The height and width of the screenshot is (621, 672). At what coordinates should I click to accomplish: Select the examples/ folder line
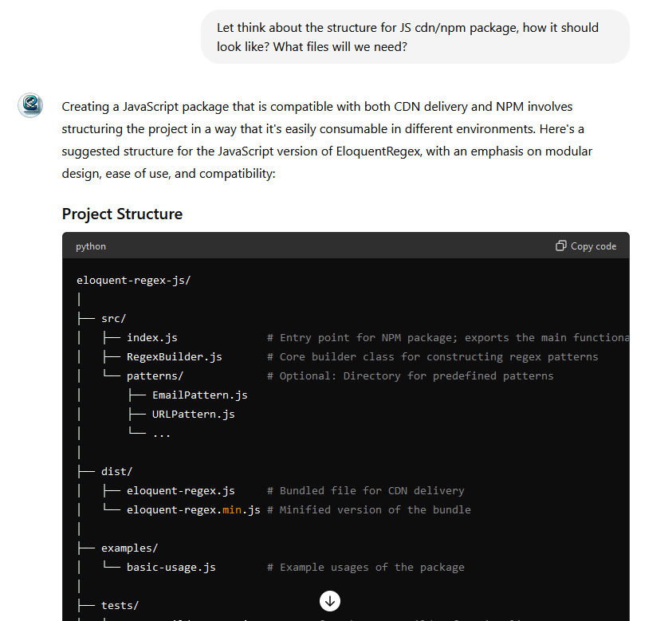point(129,548)
